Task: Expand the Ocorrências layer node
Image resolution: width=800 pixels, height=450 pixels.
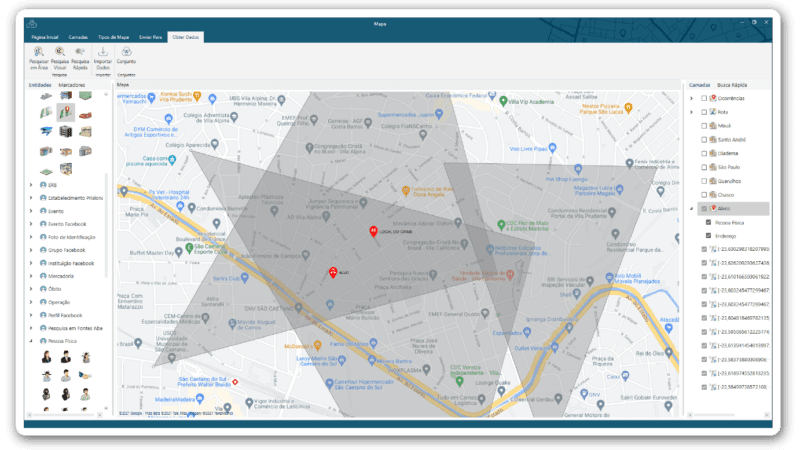Action: coord(692,98)
